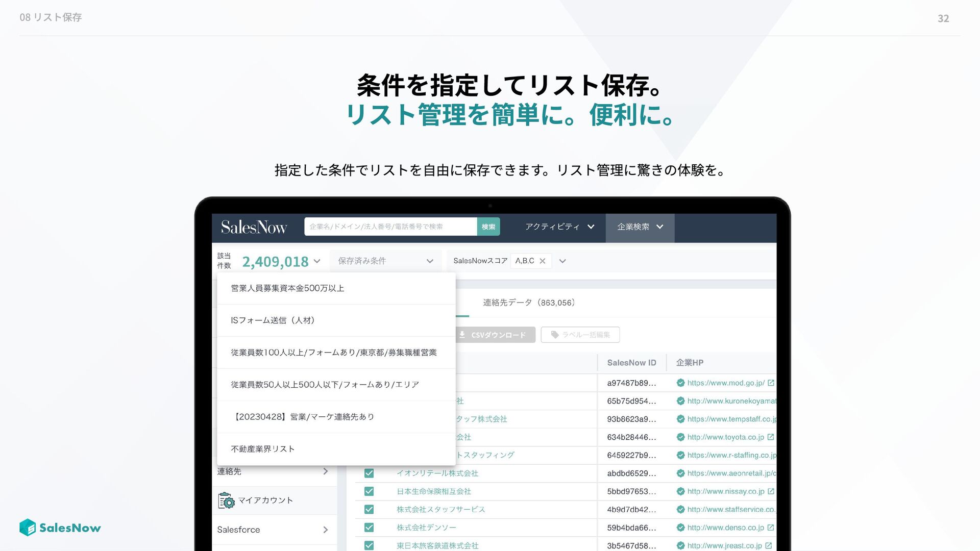Click verified icon beside nissay.co.jp
980x551 pixels.
pos(680,491)
